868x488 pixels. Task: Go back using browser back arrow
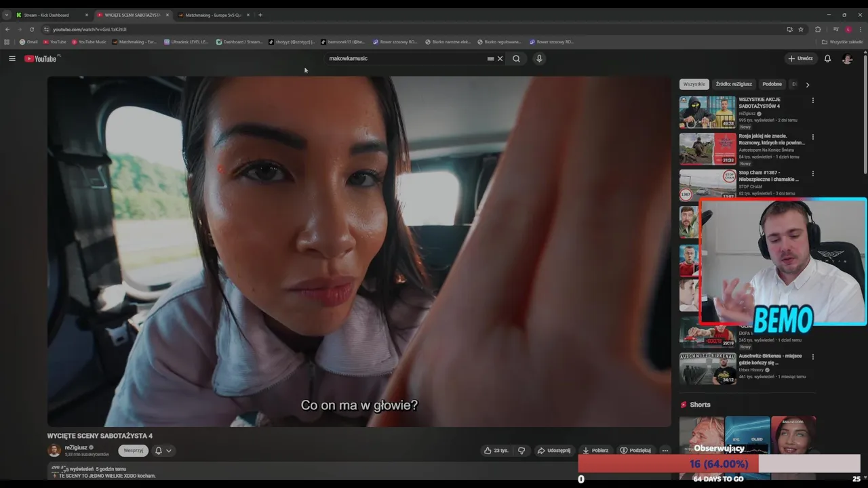click(7, 29)
